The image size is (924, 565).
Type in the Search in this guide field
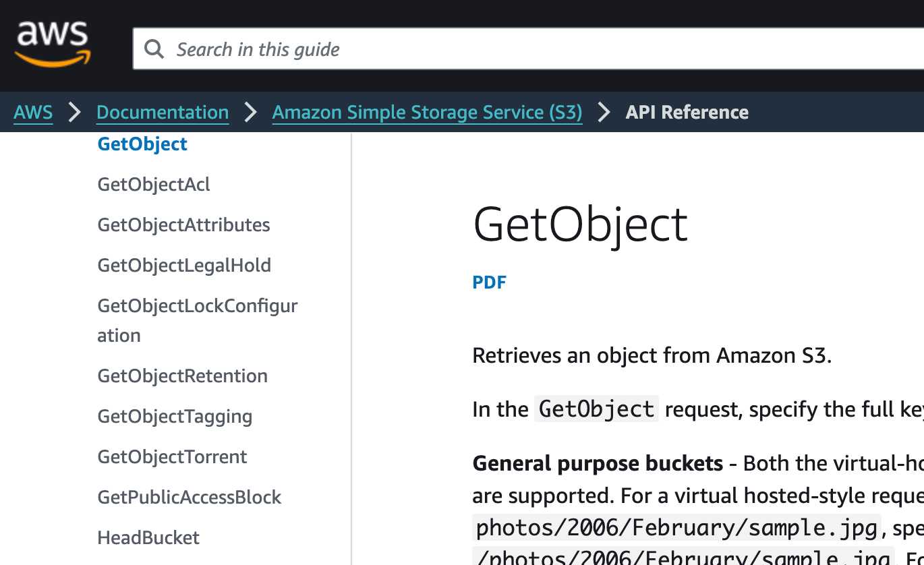pyautogui.click(x=526, y=49)
